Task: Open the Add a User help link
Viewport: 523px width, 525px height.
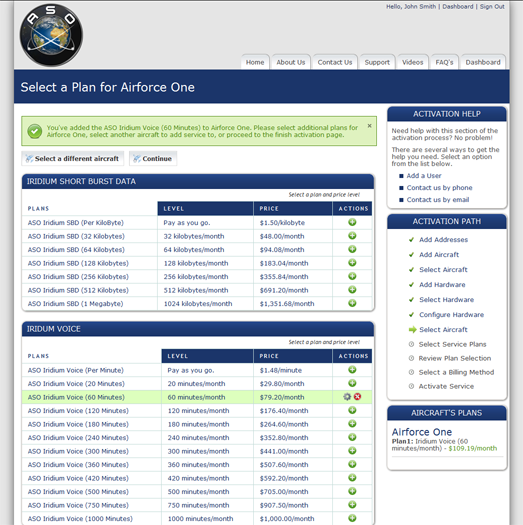Action: click(424, 176)
